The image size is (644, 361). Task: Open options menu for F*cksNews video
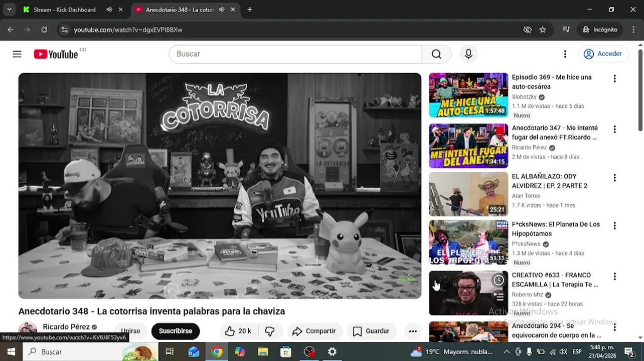click(614, 226)
